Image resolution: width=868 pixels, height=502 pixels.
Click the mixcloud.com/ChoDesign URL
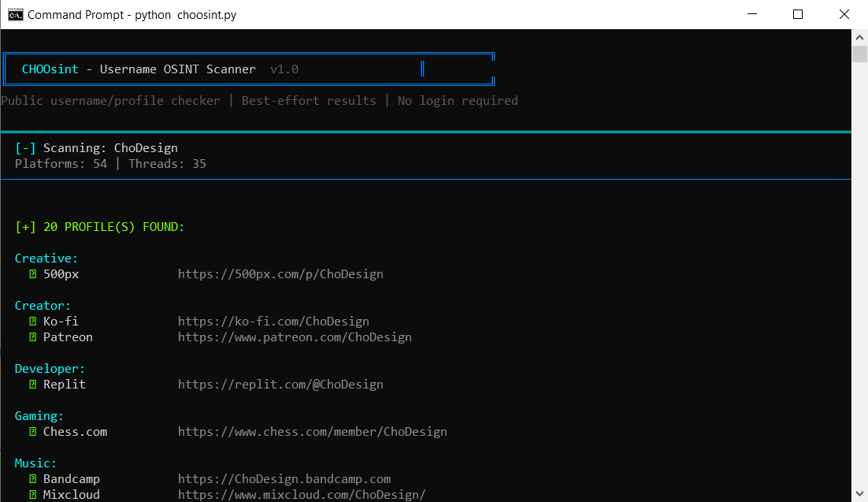pyautogui.click(x=302, y=494)
